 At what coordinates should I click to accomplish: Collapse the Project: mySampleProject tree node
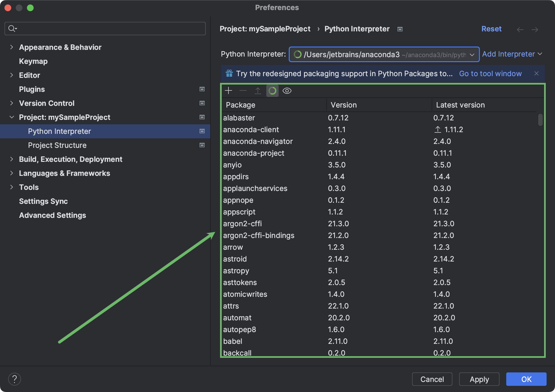click(x=11, y=117)
